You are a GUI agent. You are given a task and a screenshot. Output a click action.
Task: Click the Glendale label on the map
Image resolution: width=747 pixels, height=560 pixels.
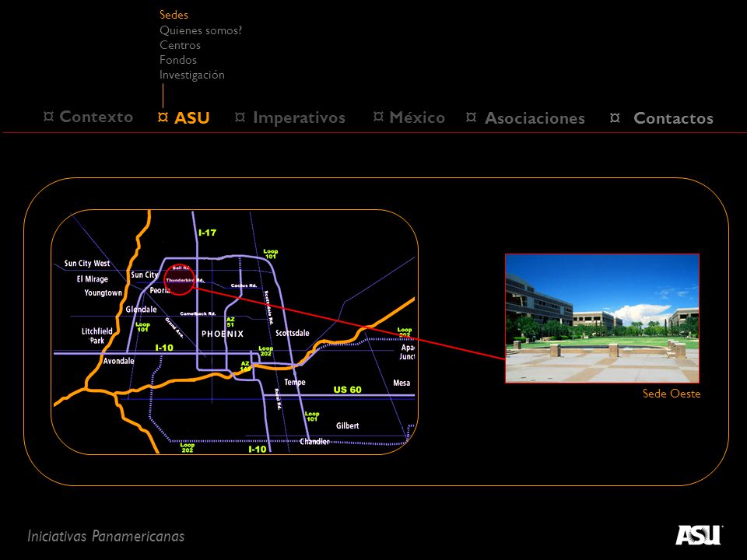141,310
